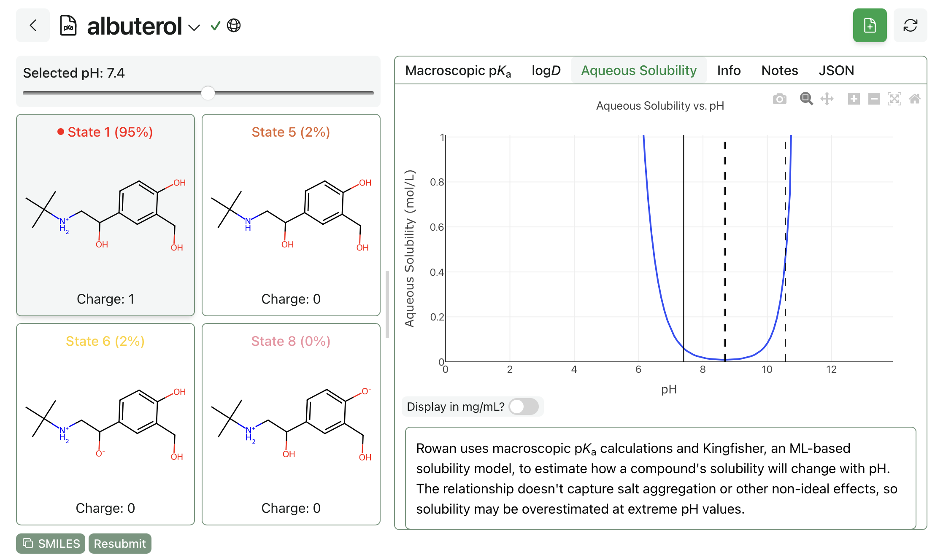Click the plot zoom out minus icon
Image resolution: width=935 pixels, height=560 pixels.
874,99
